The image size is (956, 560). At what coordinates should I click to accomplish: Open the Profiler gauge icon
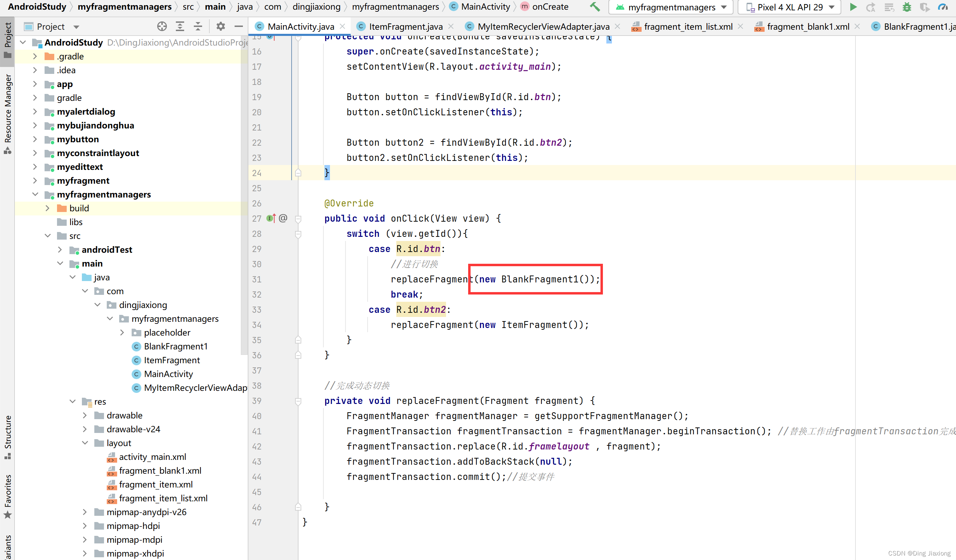click(x=942, y=7)
